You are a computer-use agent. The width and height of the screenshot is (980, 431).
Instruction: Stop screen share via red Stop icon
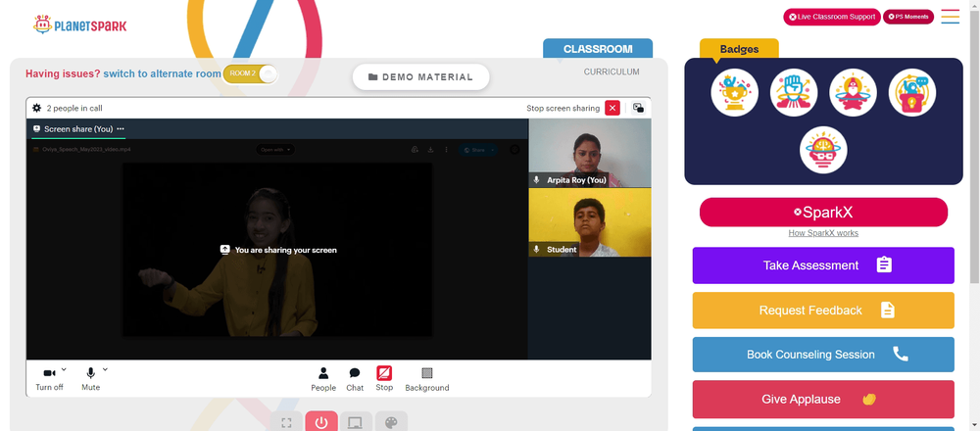pyautogui.click(x=384, y=373)
